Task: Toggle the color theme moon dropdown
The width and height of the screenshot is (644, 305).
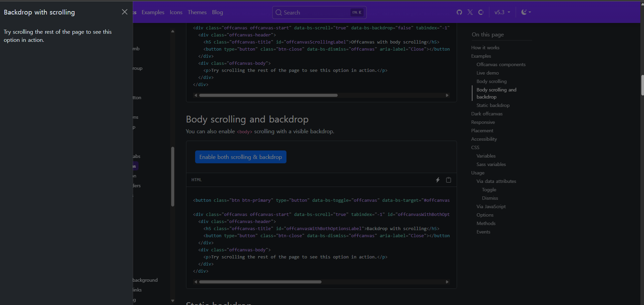Action: pos(526,12)
